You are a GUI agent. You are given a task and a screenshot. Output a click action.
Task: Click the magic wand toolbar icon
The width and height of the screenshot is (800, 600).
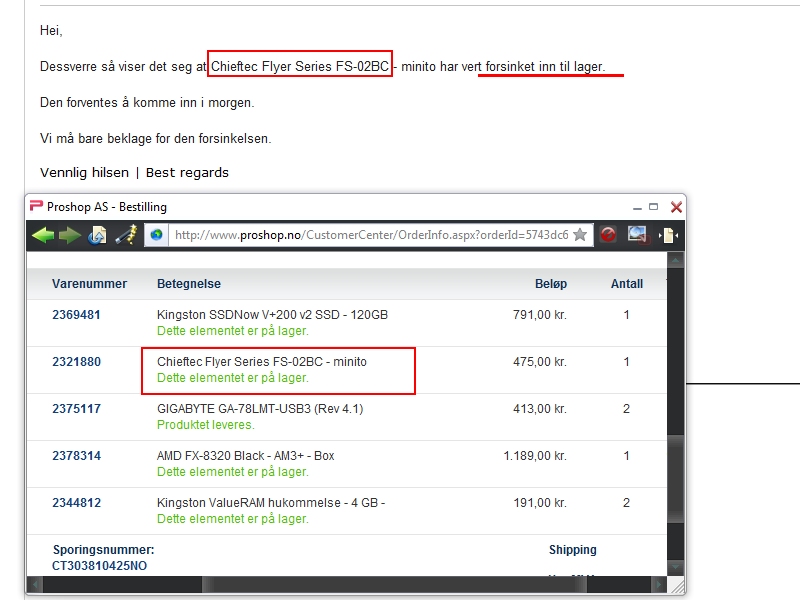pyautogui.click(x=126, y=235)
